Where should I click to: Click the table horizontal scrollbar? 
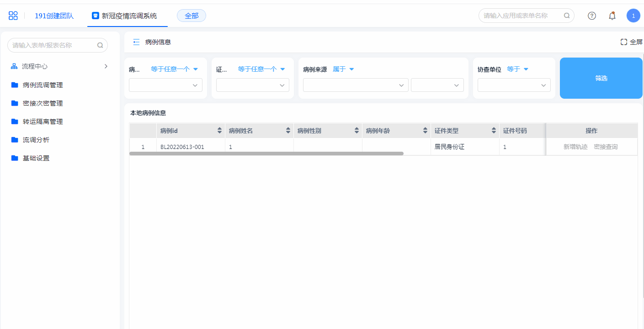[x=266, y=154]
